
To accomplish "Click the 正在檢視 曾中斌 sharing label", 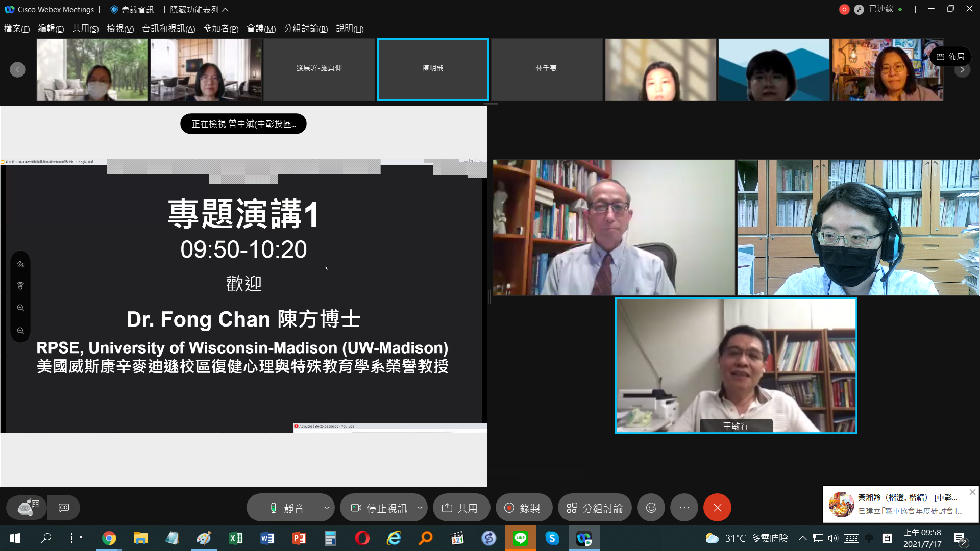I will pyautogui.click(x=243, y=124).
